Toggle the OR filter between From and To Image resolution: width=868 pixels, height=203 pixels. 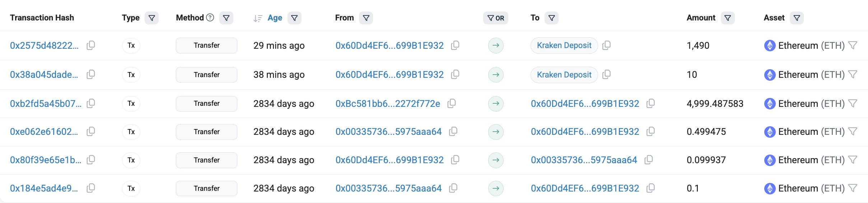(495, 18)
